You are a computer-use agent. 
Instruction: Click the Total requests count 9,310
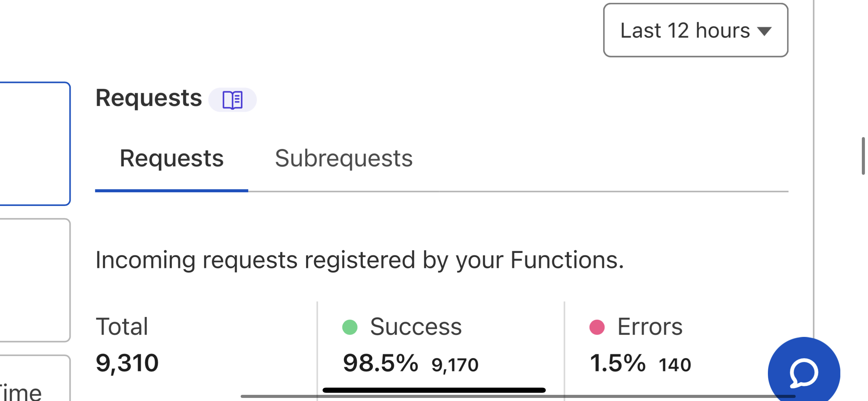pyautogui.click(x=127, y=363)
